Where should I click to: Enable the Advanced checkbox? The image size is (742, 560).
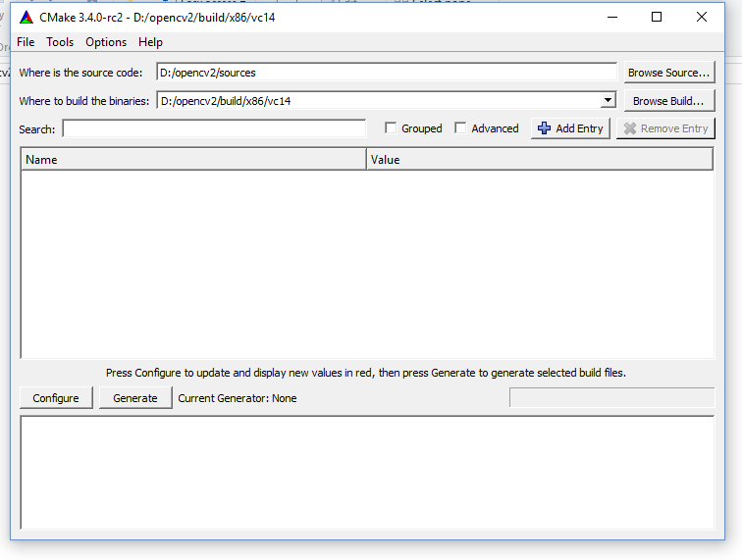460,128
